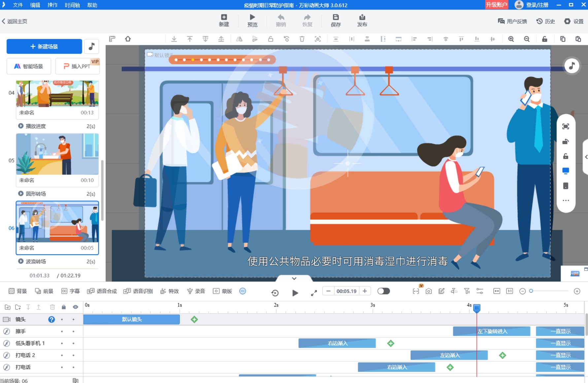The height and width of the screenshot is (383, 588).
Task: Toggle lock dot on 擦手 layer
Action: [x=62, y=331]
